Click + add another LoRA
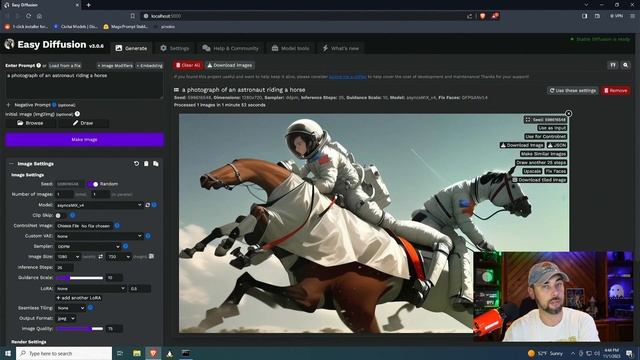This screenshot has width=640, height=360. tap(79, 298)
